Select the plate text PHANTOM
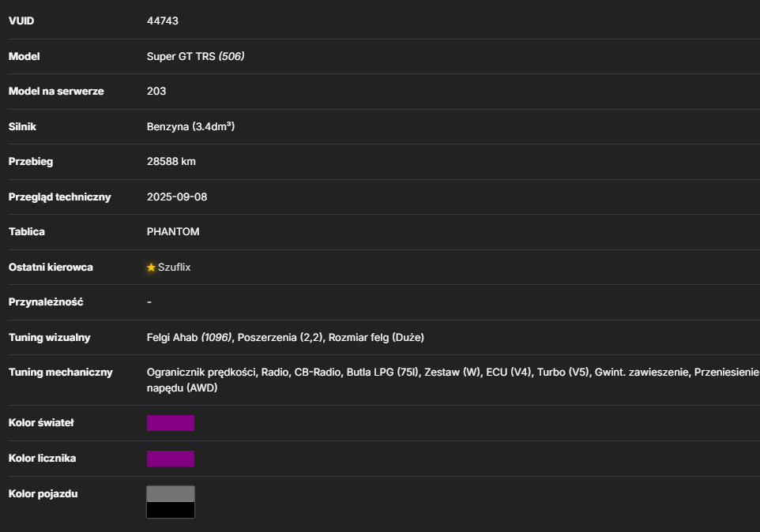Image resolution: width=760 pixels, height=532 pixels. click(173, 231)
